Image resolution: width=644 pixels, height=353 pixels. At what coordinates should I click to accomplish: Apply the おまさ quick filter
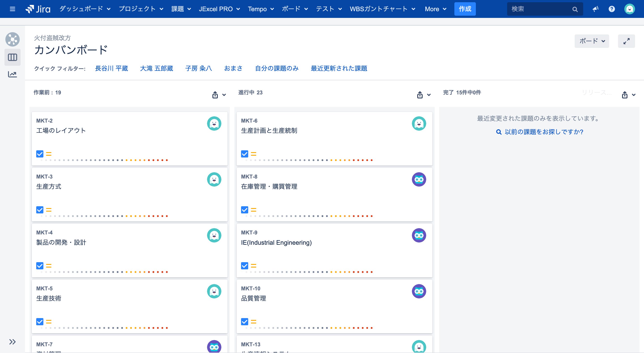[233, 68]
